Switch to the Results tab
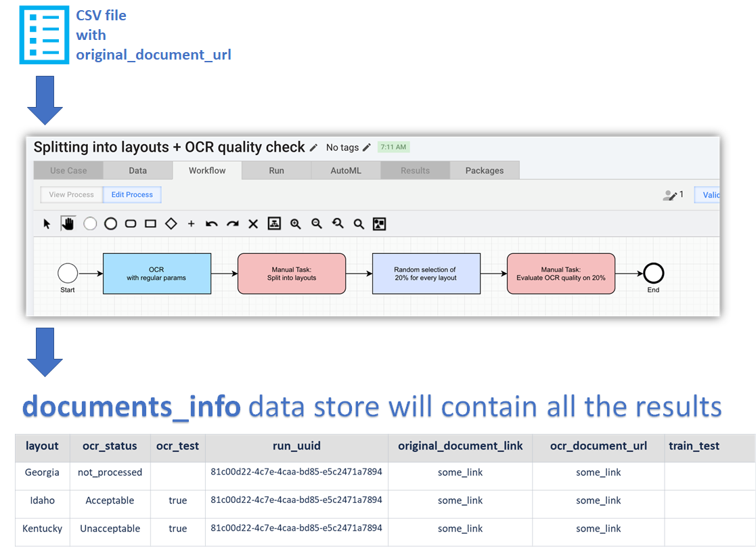The height and width of the screenshot is (547, 756). [x=415, y=171]
